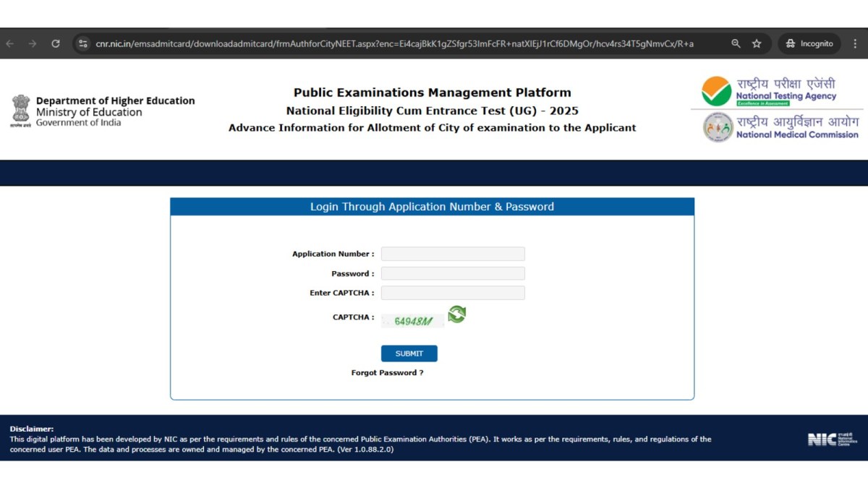Screen dimensions: 868x488
Task: Refresh the CAPTCHA image
Action: (x=456, y=315)
